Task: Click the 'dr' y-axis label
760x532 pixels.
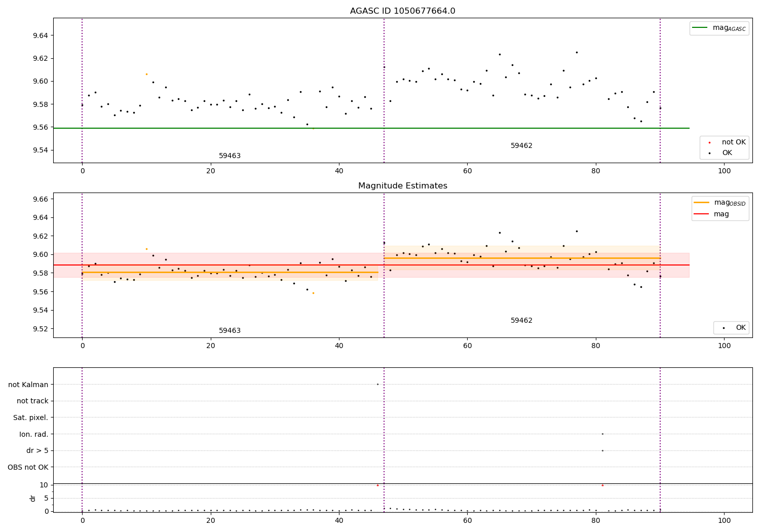Action: pyautogui.click(x=33, y=498)
